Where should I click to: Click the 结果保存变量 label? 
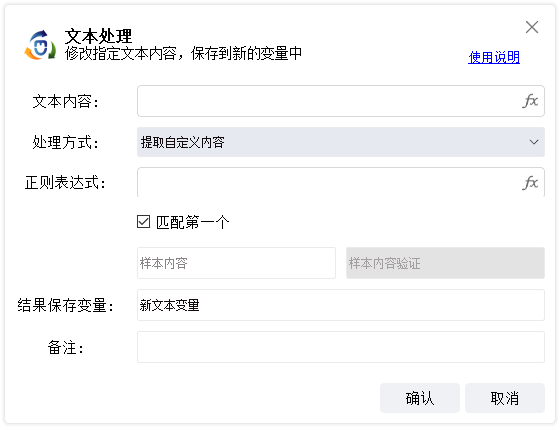(x=65, y=305)
